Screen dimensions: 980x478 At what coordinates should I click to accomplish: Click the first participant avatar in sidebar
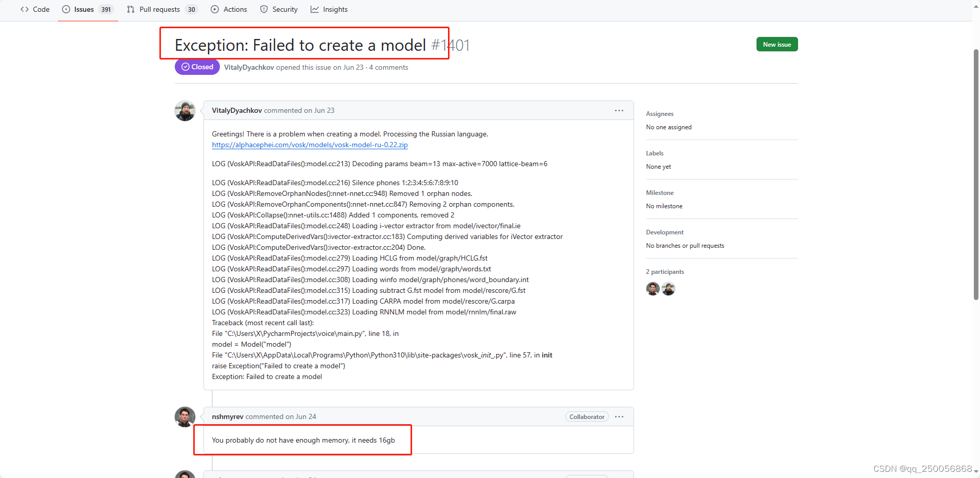point(653,289)
